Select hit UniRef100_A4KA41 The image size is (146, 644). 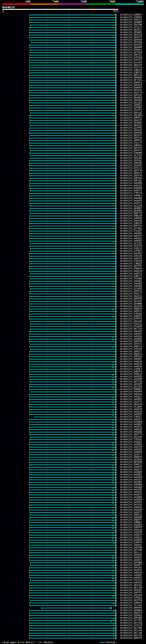131,394
